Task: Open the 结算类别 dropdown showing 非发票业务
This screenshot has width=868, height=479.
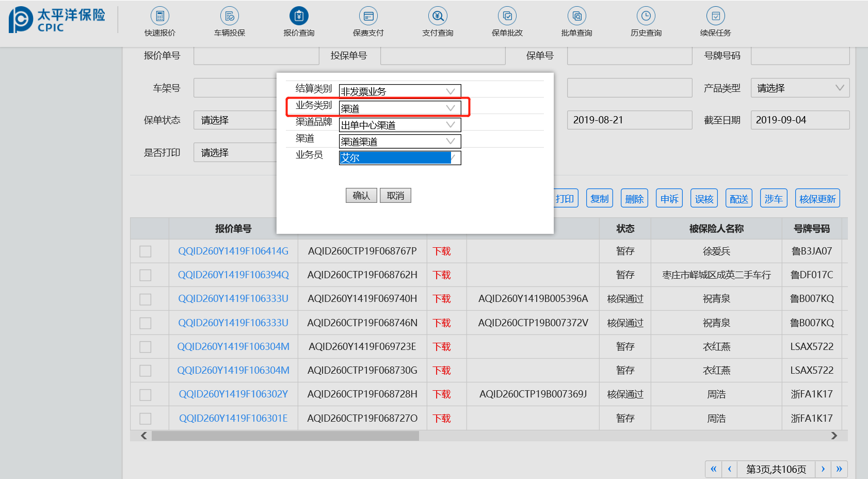Action: (x=400, y=91)
